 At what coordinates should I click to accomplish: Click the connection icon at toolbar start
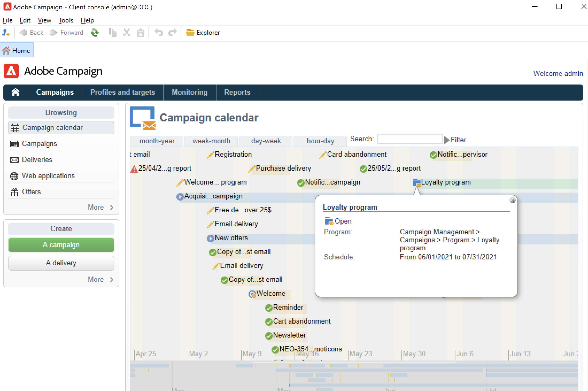pos(6,33)
